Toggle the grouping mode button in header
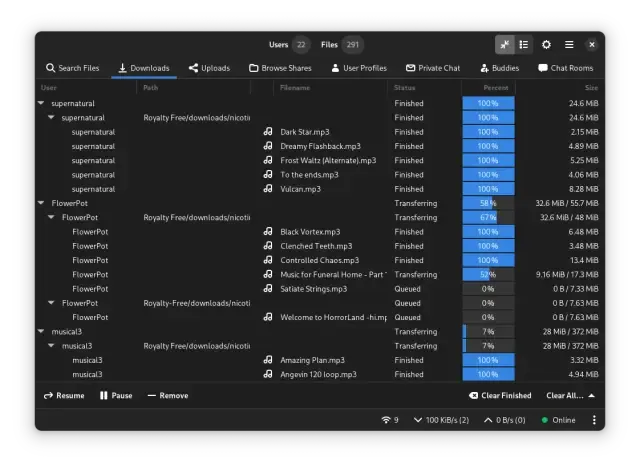Image resolution: width=640 pixels, height=469 pixels. [524, 45]
